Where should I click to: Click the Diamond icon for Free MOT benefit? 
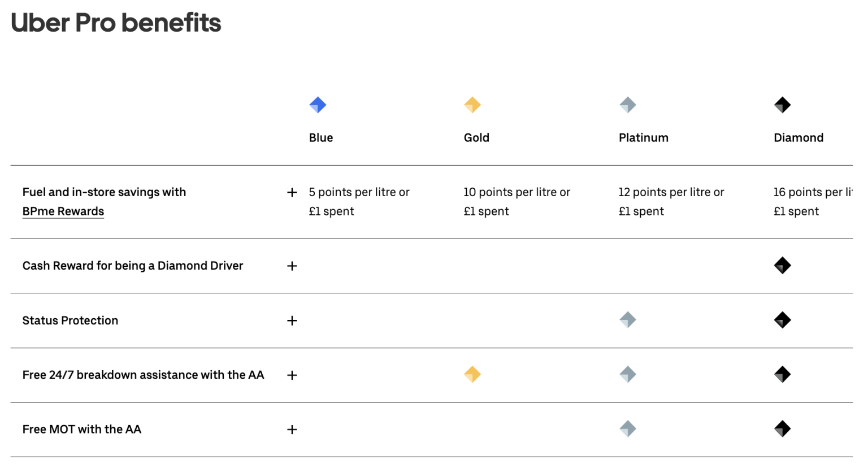[x=783, y=429]
